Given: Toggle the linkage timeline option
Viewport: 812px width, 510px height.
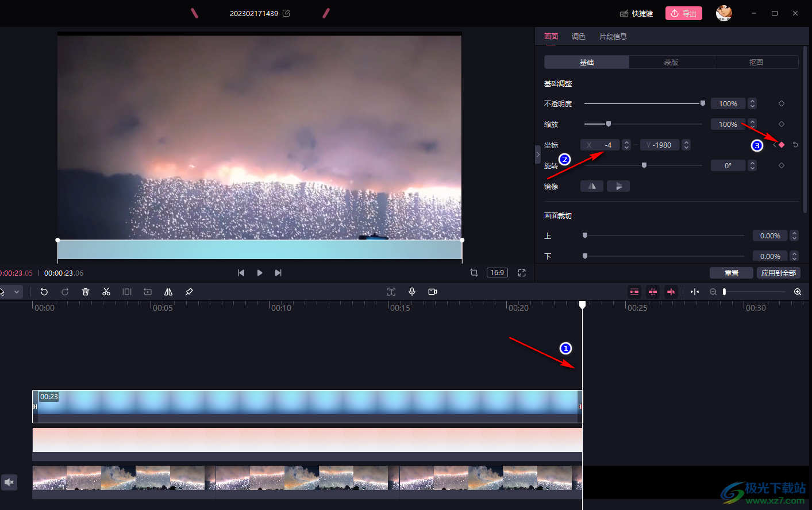Looking at the screenshot, I should (x=671, y=292).
